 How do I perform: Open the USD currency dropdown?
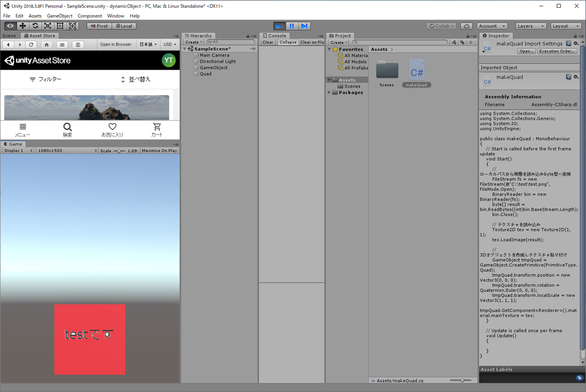pyautogui.click(x=170, y=44)
